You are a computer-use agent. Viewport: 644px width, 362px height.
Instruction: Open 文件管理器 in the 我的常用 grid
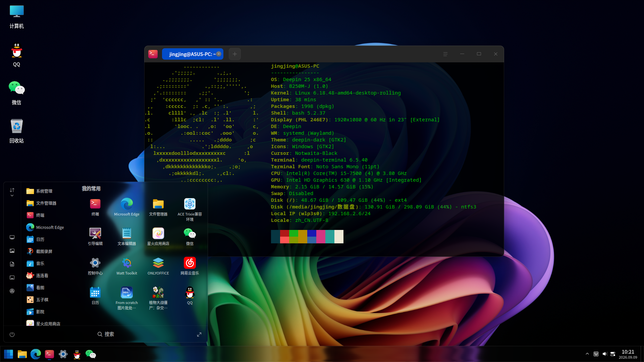tap(158, 207)
